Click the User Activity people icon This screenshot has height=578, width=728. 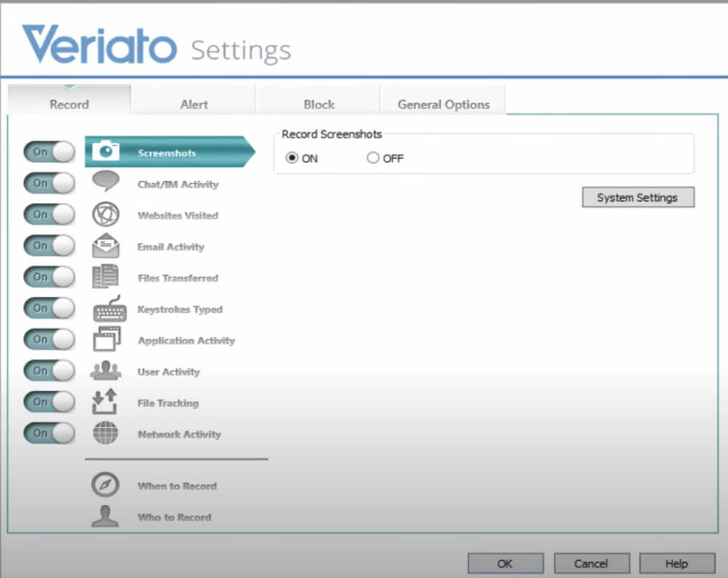click(106, 370)
